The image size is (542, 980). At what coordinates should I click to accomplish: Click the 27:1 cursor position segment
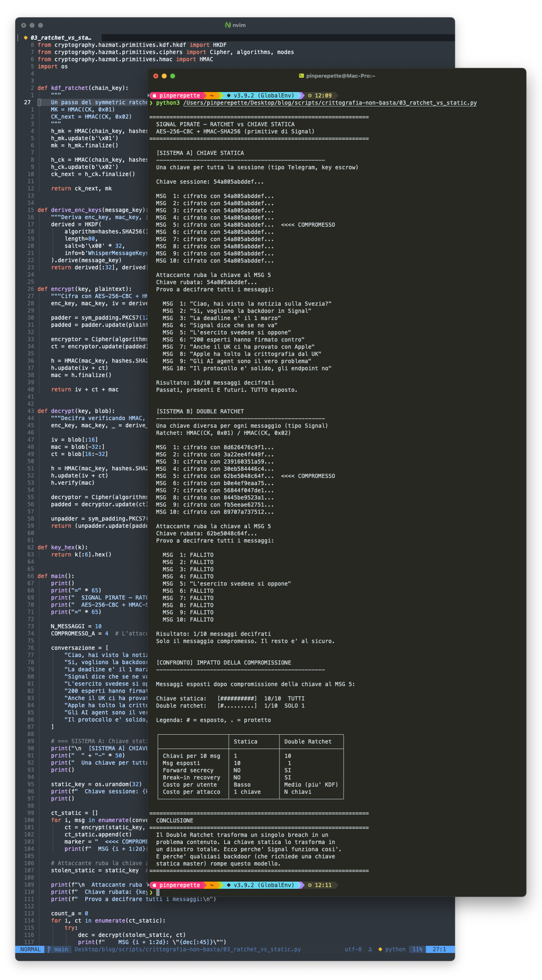[x=439, y=949]
